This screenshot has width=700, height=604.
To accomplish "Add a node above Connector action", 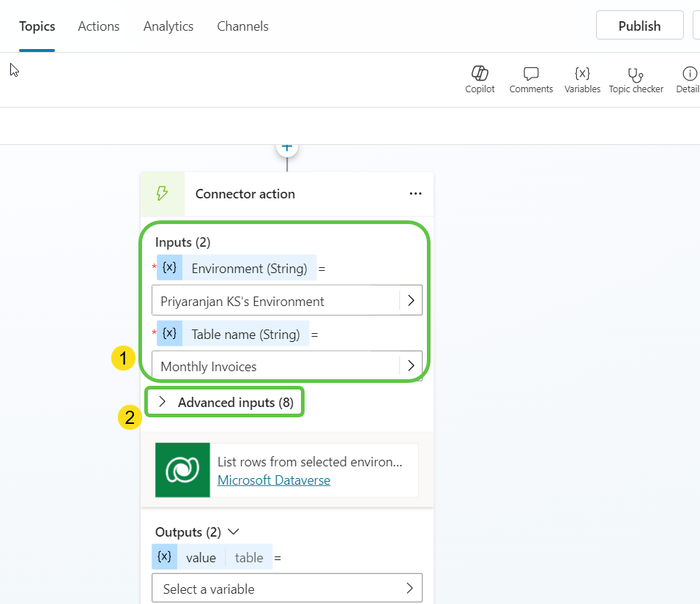I will [x=287, y=146].
